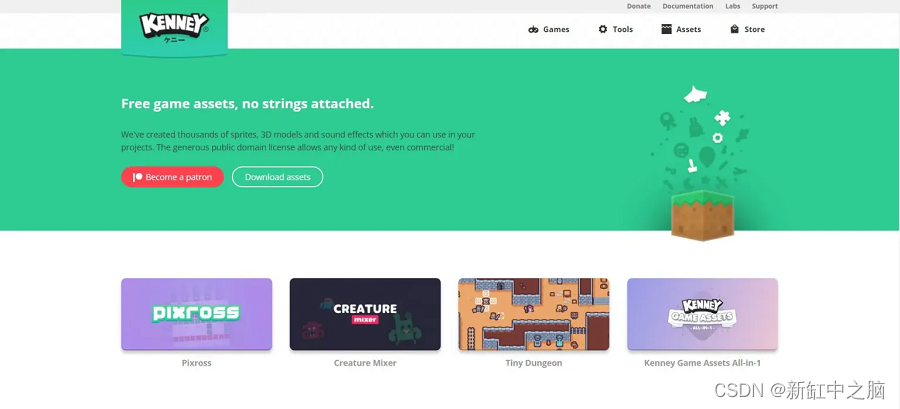The width and height of the screenshot is (900, 409).
Task: Go to the Labs page
Action: tap(732, 6)
